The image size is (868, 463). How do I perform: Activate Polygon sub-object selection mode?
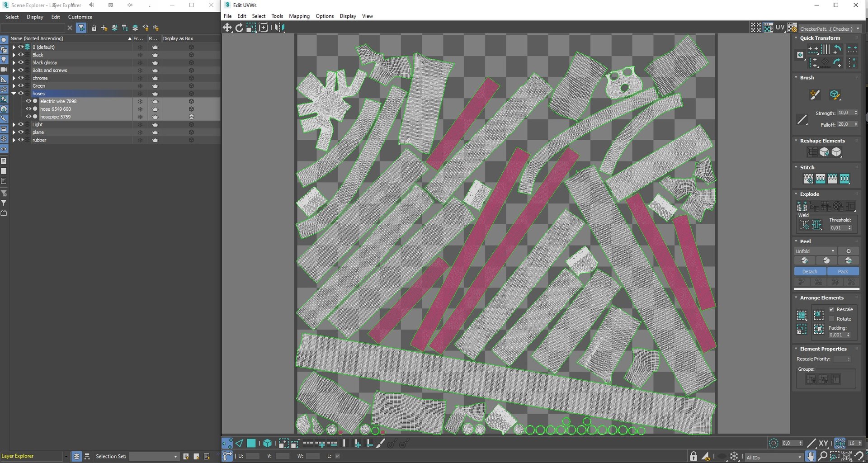[251, 444]
